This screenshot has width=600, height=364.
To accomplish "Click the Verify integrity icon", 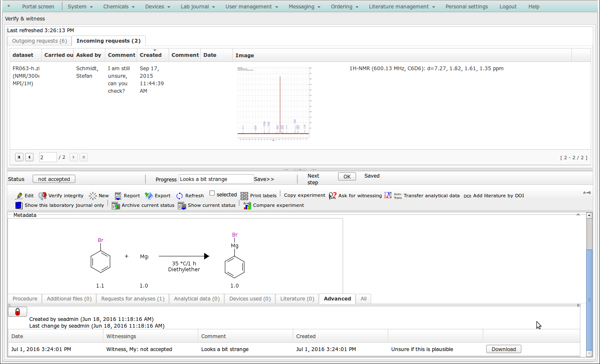I will pos(42,196).
